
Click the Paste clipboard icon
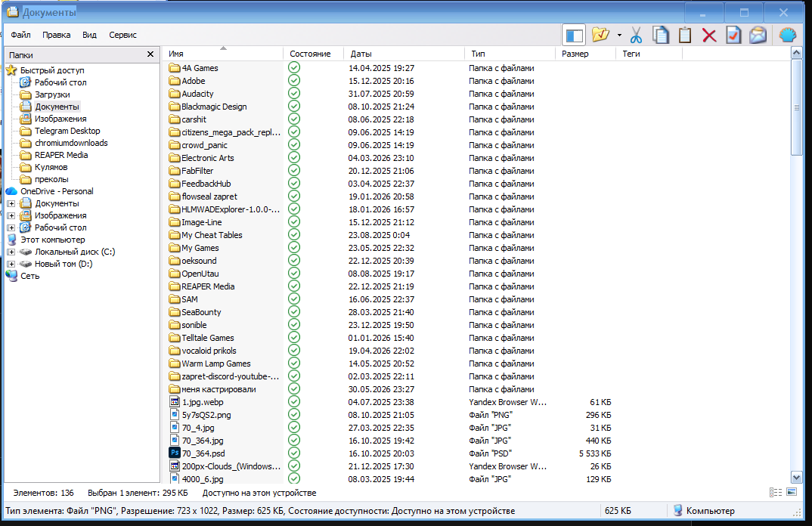[x=685, y=36]
